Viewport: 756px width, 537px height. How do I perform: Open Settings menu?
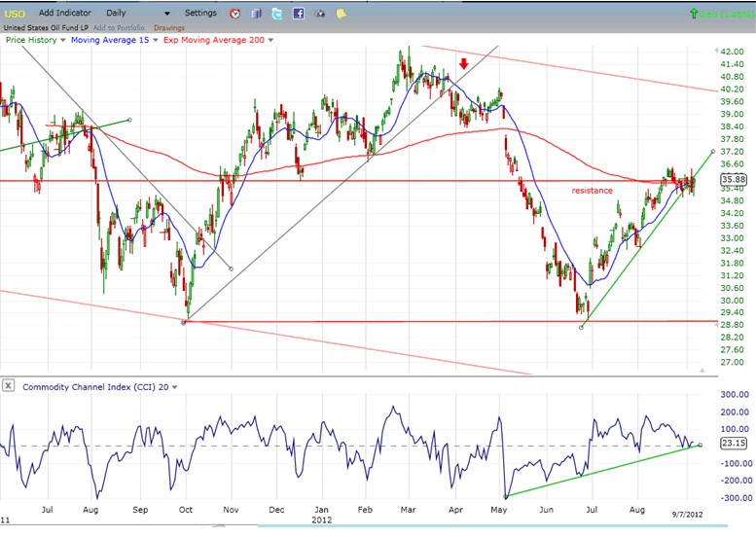coord(200,13)
